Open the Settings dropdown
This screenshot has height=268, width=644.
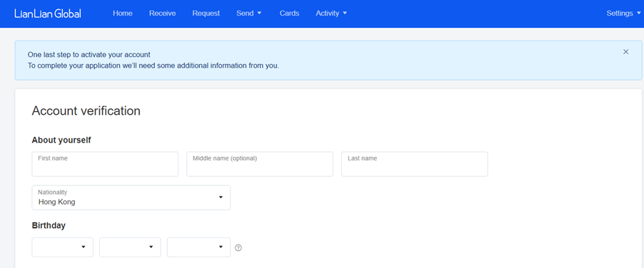pyautogui.click(x=623, y=13)
